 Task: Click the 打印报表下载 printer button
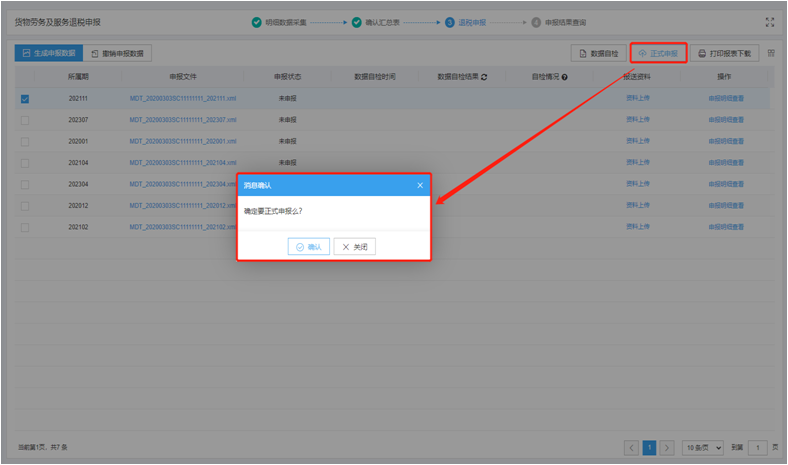pyautogui.click(x=724, y=53)
